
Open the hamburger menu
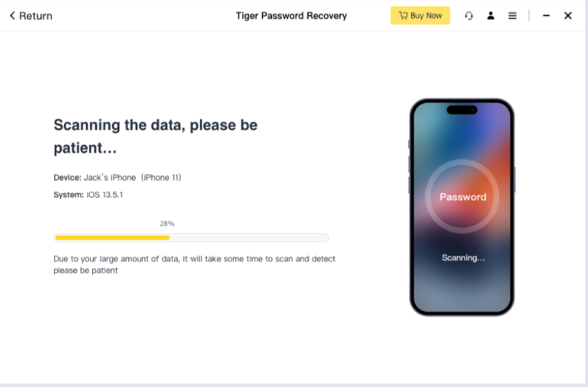[x=512, y=16]
